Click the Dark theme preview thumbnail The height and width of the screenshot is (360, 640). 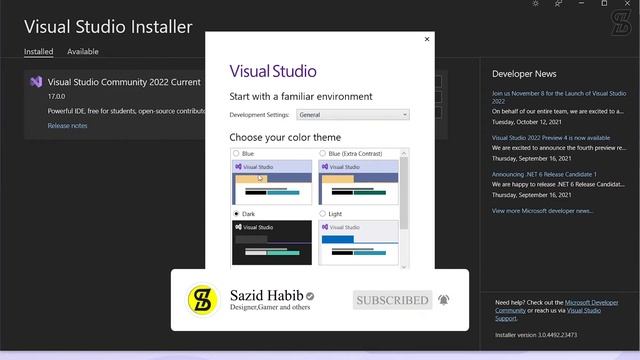[x=272, y=242]
